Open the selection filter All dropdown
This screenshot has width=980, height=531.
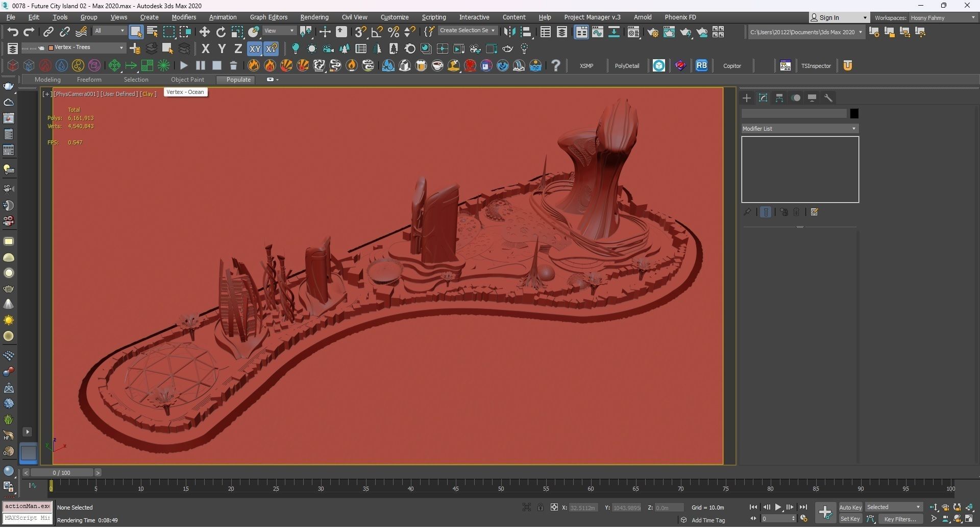point(109,31)
